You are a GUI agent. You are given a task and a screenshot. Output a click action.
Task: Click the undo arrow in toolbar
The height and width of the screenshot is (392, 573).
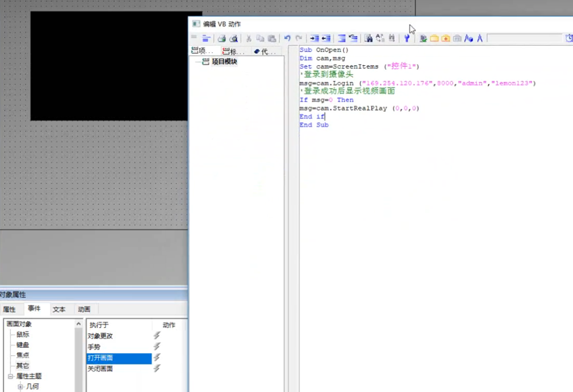click(x=287, y=38)
